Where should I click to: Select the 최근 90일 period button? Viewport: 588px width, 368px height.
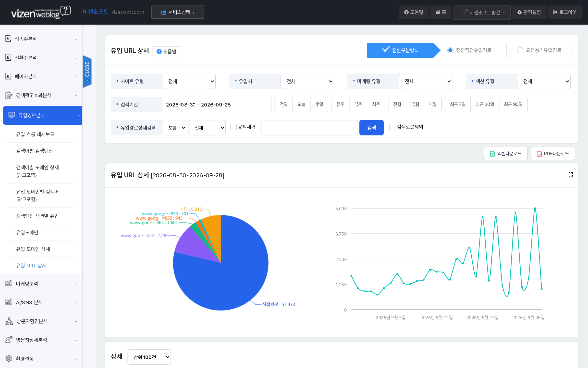(513, 105)
